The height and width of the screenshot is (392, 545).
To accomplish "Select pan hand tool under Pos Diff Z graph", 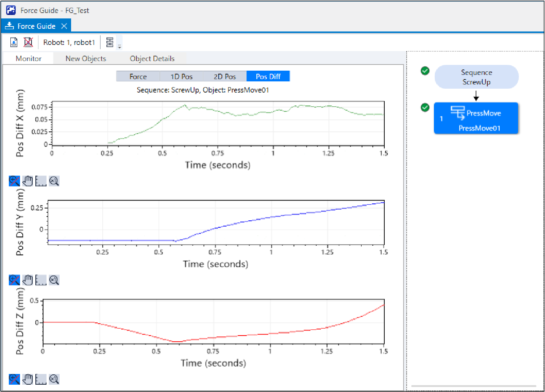I will pyautogui.click(x=28, y=379).
